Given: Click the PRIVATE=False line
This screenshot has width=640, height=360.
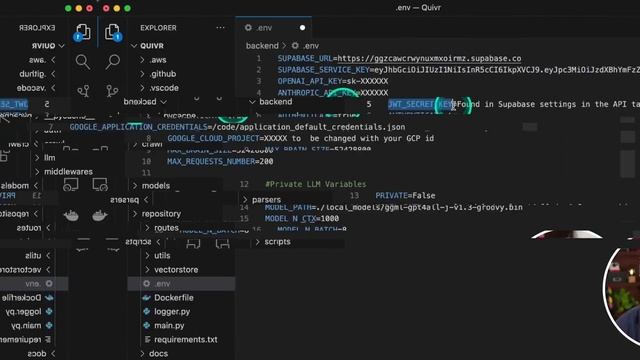Looking at the screenshot, I should [x=405, y=196].
